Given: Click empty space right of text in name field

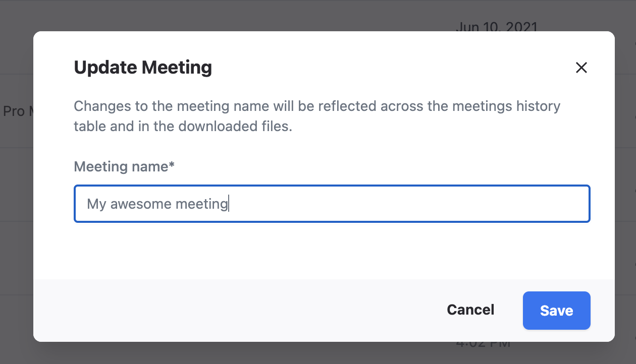Looking at the screenshot, I should tap(404, 204).
